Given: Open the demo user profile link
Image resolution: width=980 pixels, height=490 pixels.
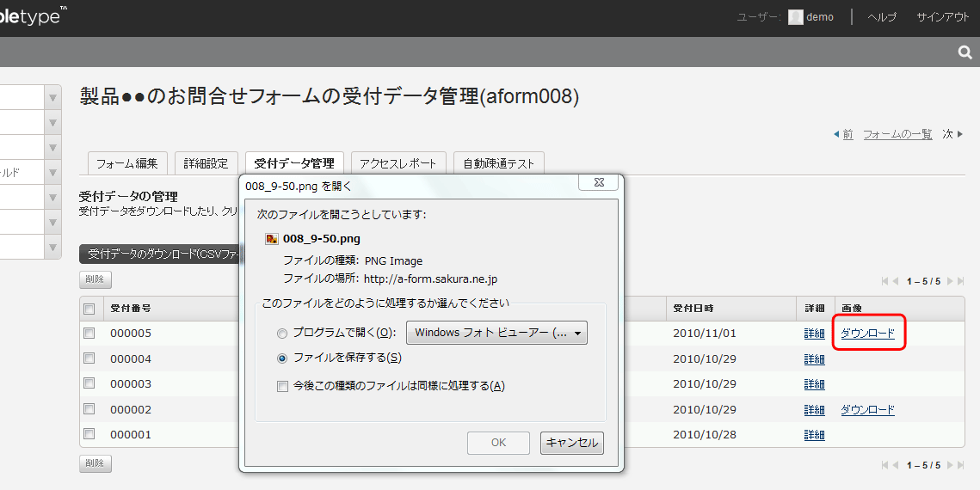Looking at the screenshot, I should 820,17.
